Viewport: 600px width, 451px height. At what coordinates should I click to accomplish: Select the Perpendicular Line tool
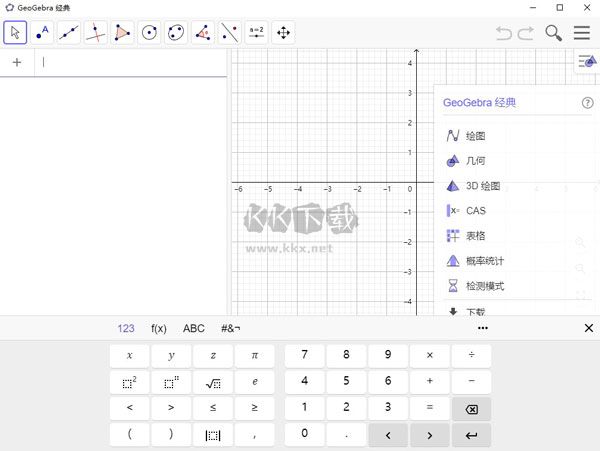pos(96,32)
